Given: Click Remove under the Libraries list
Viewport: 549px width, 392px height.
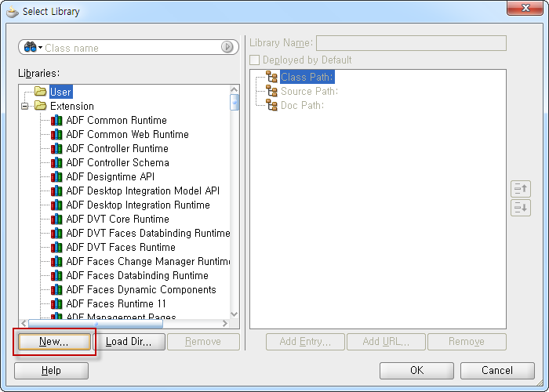Looking at the screenshot, I should point(203,342).
